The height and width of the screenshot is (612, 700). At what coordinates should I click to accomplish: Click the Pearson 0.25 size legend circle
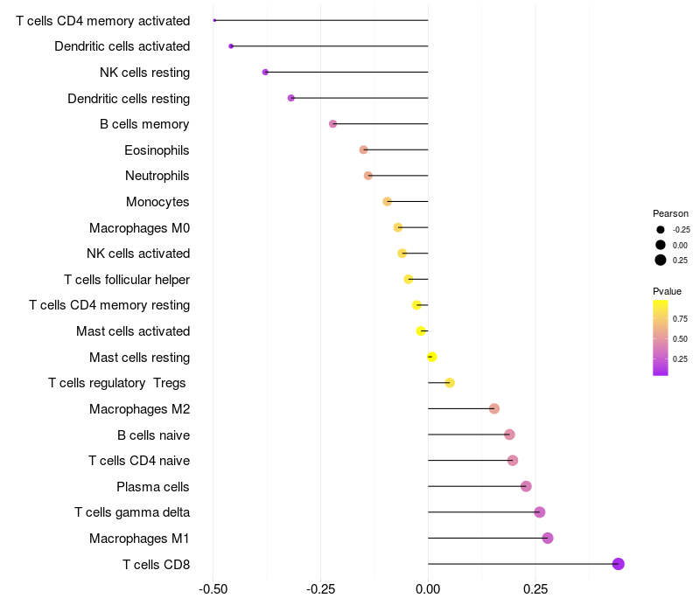tap(661, 260)
